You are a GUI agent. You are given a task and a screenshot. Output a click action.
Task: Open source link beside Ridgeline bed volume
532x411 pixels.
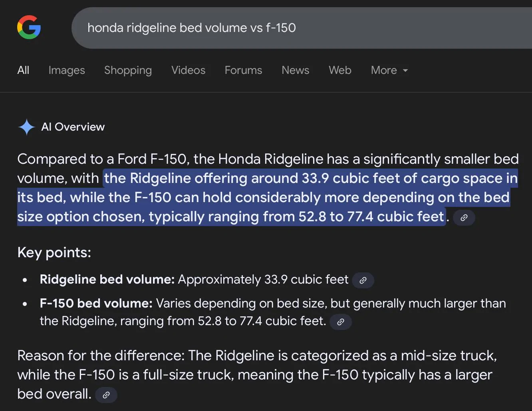pyautogui.click(x=363, y=280)
